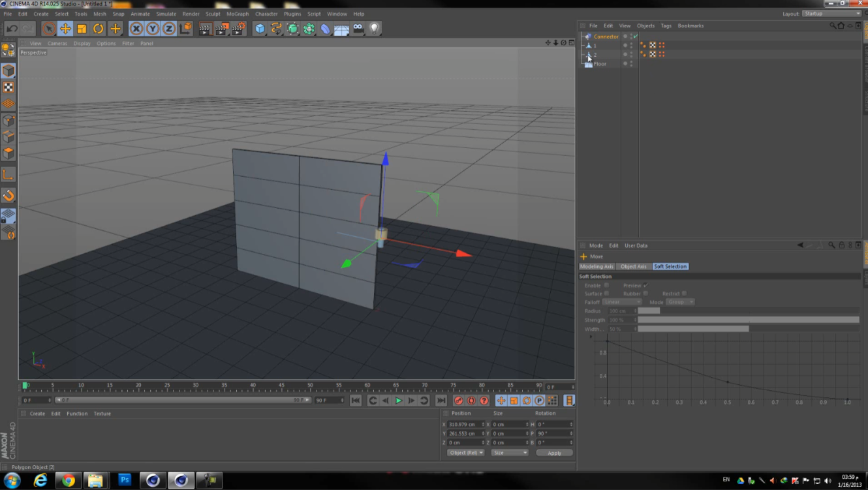Open Edit Render Settings gear clapperboard
This screenshot has height=490, width=868.
(x=238, y=29)
